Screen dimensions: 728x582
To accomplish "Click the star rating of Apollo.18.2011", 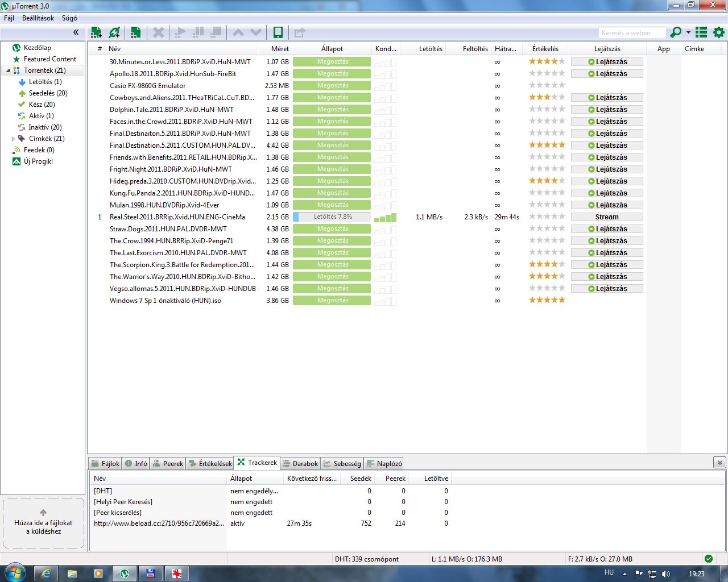I will tap(547, 73).
